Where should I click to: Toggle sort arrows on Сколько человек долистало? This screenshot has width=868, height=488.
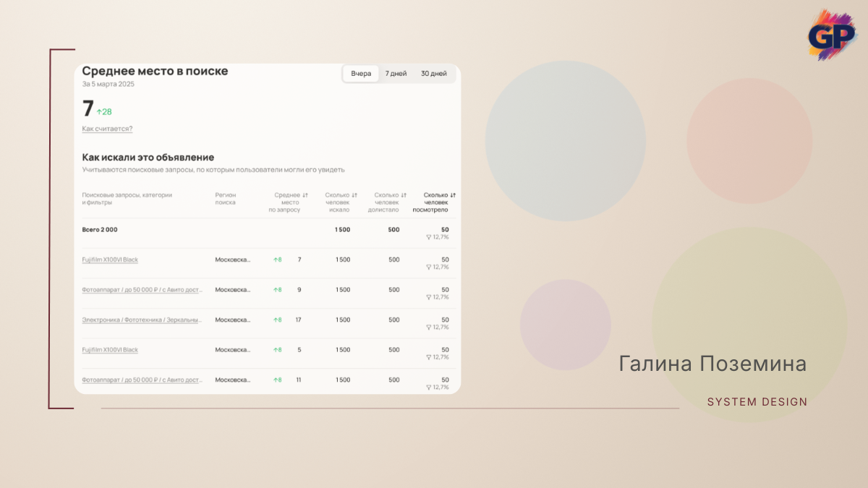point(404,195)
